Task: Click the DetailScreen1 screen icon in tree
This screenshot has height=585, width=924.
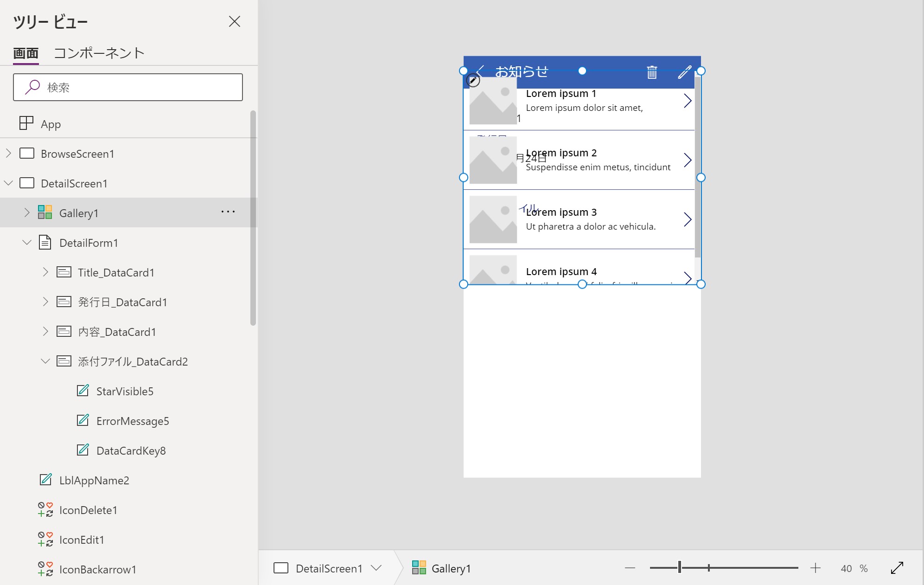Action: (27, 183)
